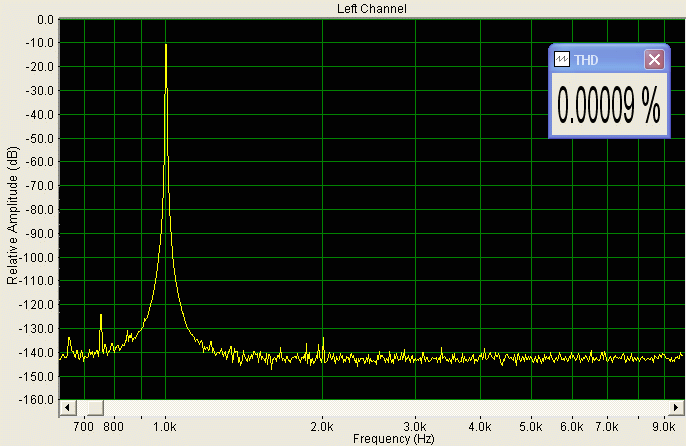Click the Left Channel title
This screenshot has width=686, height=446.
coord(371,8)
